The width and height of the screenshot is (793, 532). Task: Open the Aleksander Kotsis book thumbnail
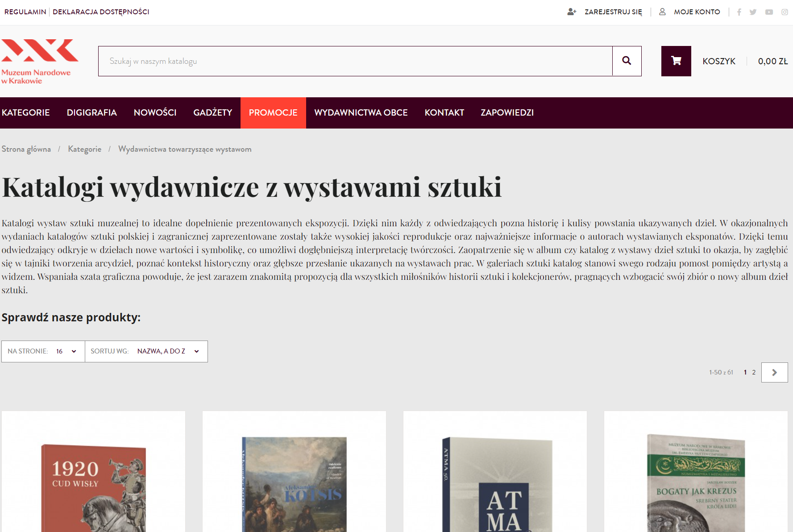294,484
